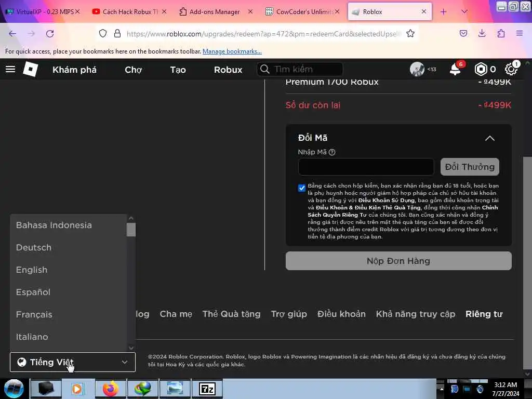Go back with browser back arrow

[x=12, y=34]
